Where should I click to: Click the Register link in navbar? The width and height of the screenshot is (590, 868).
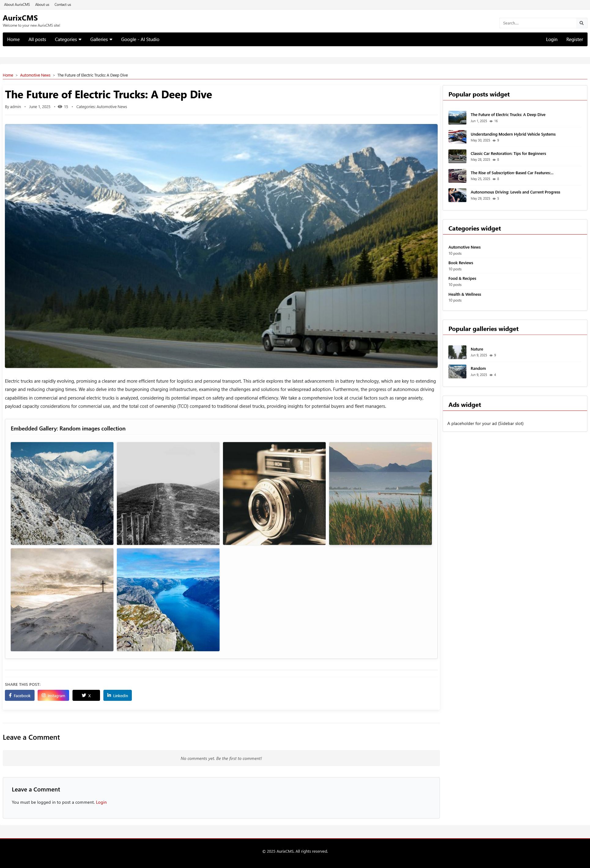574,39
